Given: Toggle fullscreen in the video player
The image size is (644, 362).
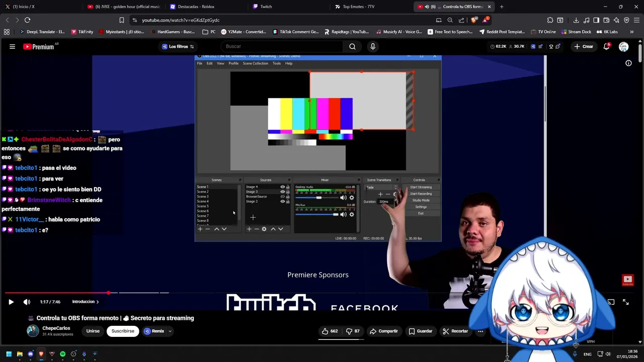Looking at the screenshot, I should click(x=626, y=302).
